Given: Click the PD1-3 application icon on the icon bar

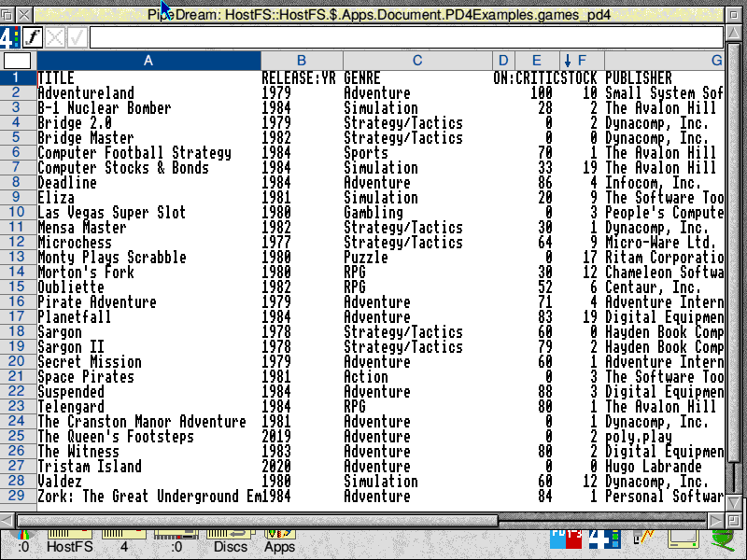Looking at the screenshot, I should tap(566, 539).
